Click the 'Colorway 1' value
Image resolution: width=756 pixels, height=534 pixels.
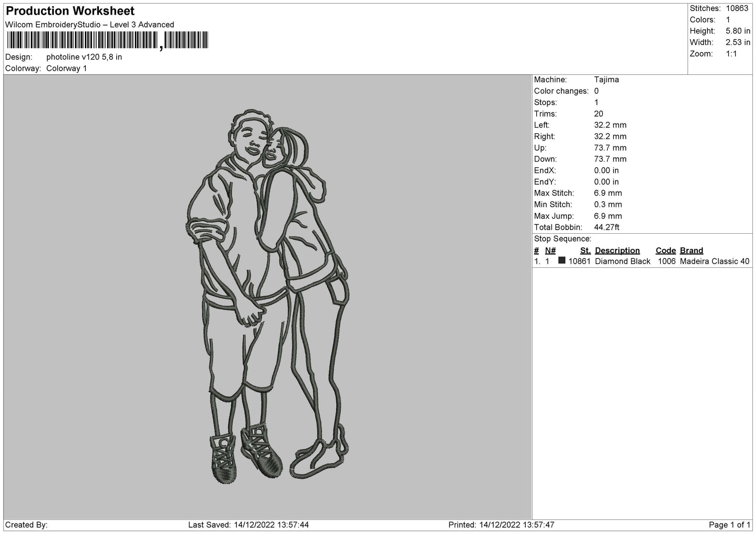(66, 69)
